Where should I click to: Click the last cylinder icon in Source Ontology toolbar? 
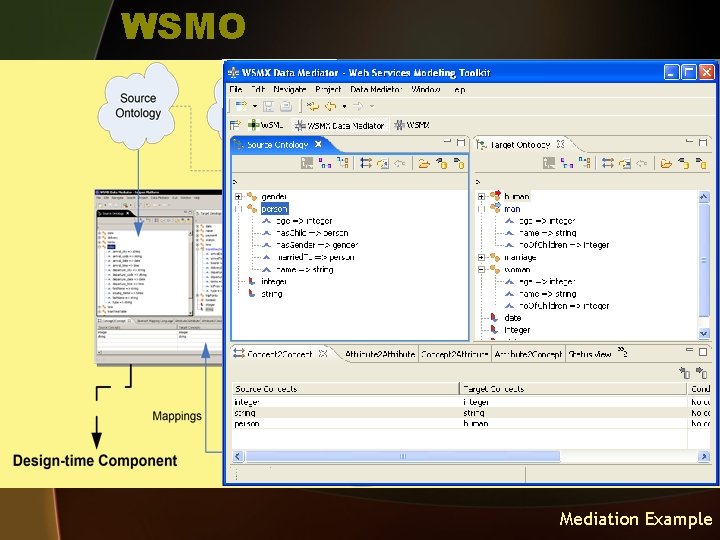click(459, 163)
